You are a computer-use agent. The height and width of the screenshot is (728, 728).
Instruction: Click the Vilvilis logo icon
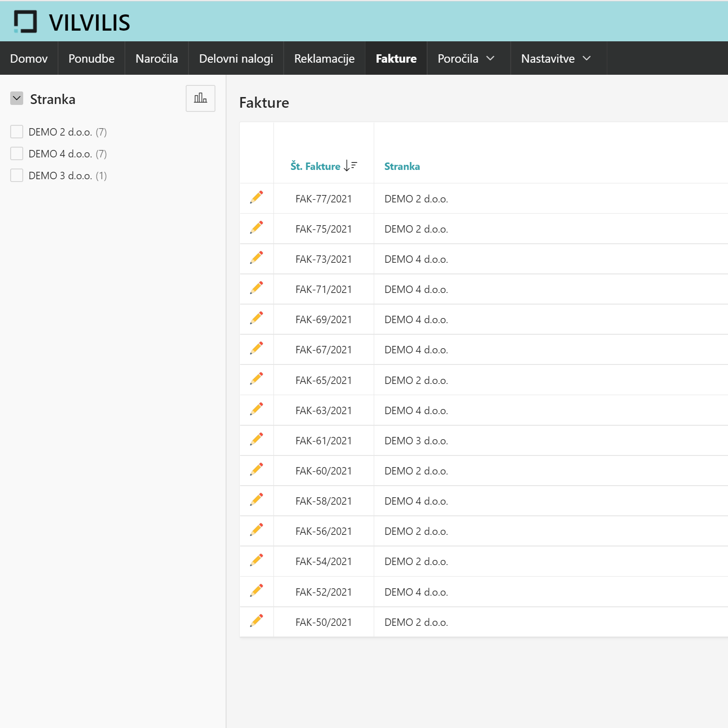click(x=25, y=21)
